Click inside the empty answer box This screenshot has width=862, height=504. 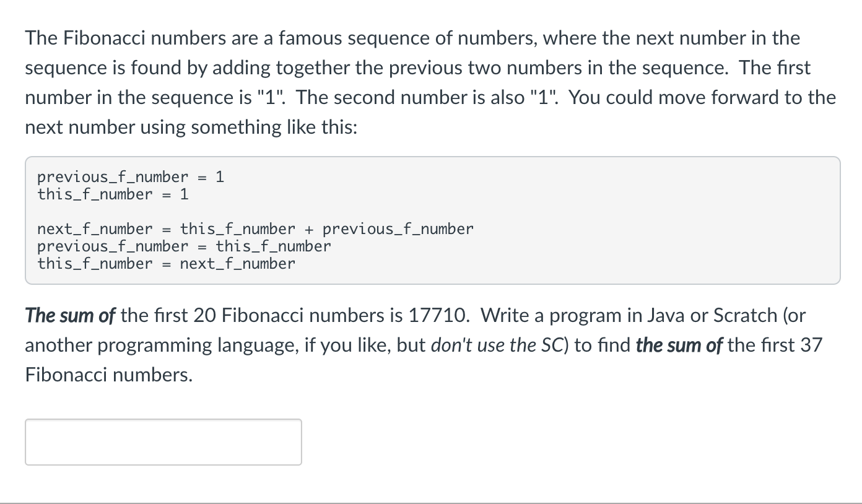click(x=163, y=441)
